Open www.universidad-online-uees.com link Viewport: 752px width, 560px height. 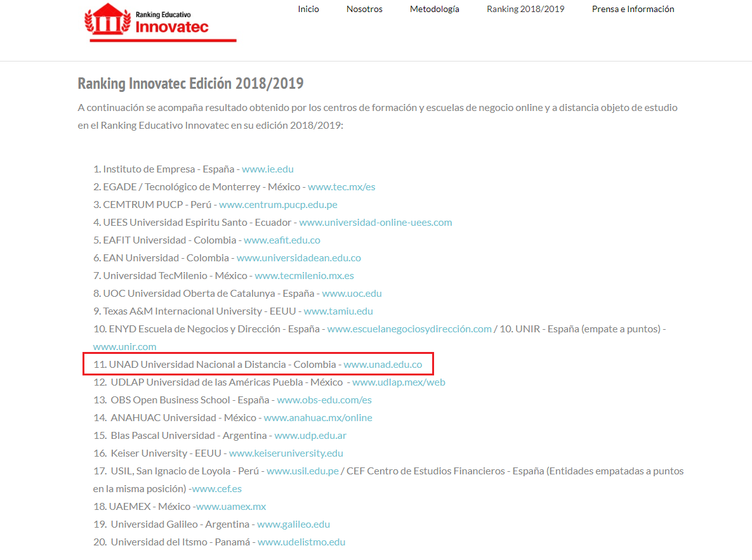376,222
